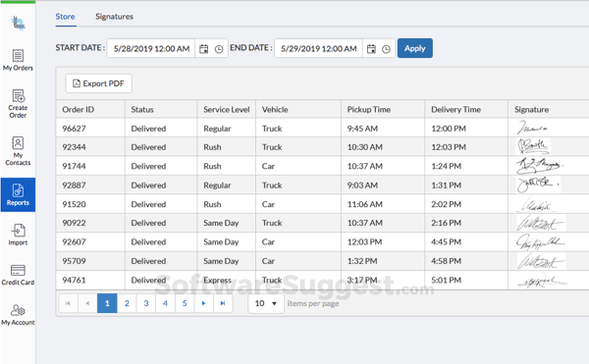Open My Account page
Viewport: 589px width, 364px height.
(18, 315)
